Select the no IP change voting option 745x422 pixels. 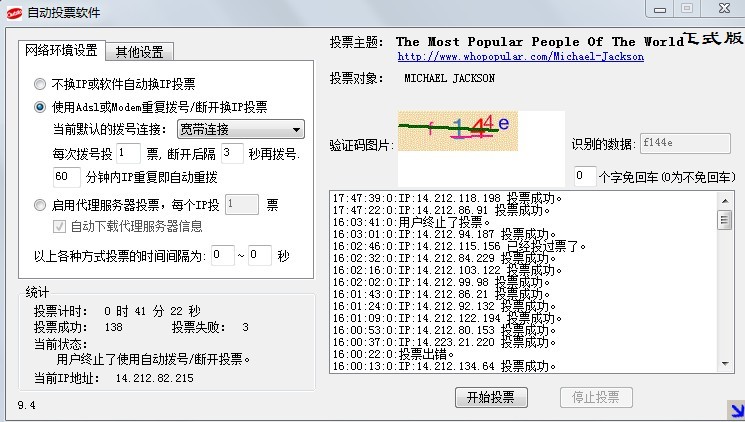40,84
